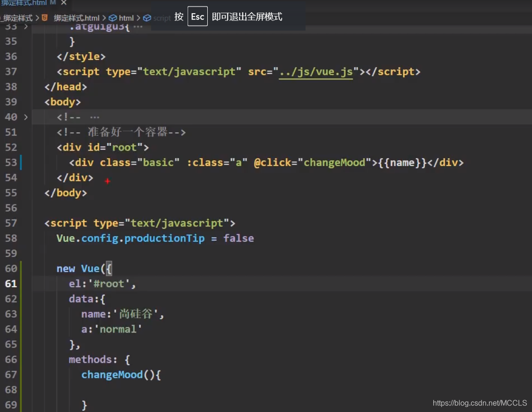
Task: Open 绑定样式.html breadcrumb item
Action: click(x=77, y=18)
